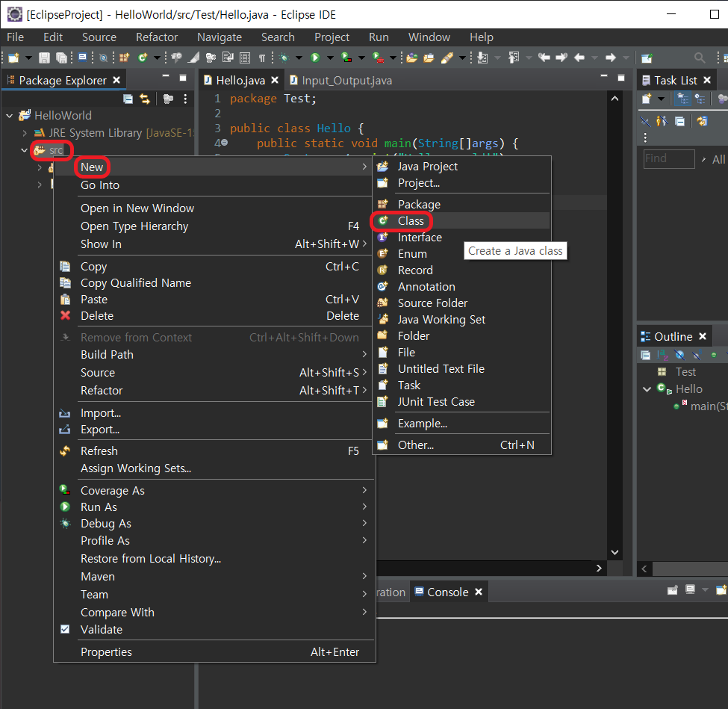
Task: Click the Open Type toolbar icon
Action: 412,58
